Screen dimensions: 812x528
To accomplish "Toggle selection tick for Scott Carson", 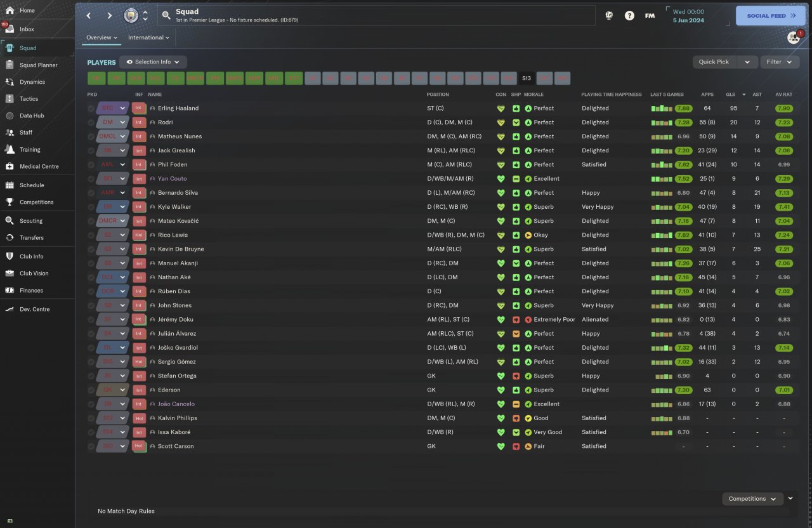I will [91, 446].
